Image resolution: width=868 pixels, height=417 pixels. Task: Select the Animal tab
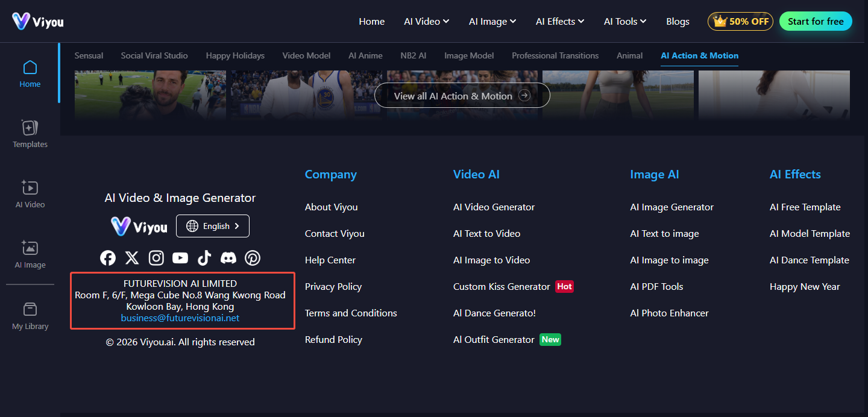pos(629,55)
